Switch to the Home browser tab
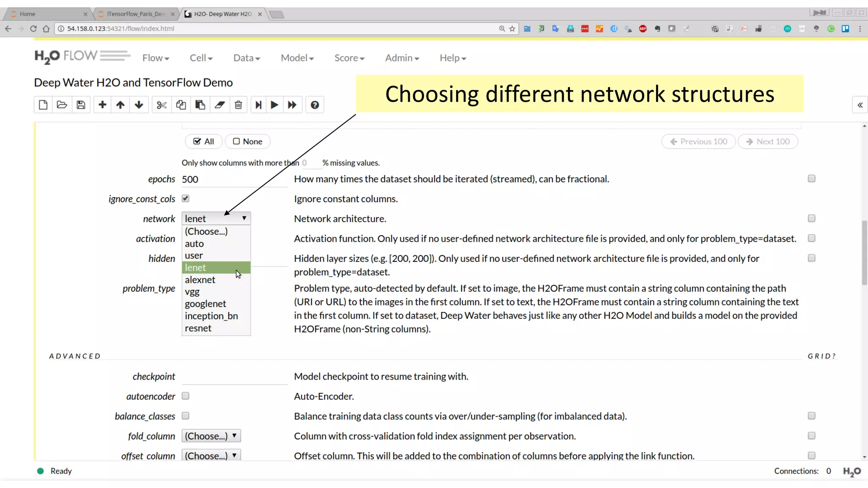Viewport: 868px width, 488px height. point(47,14)
